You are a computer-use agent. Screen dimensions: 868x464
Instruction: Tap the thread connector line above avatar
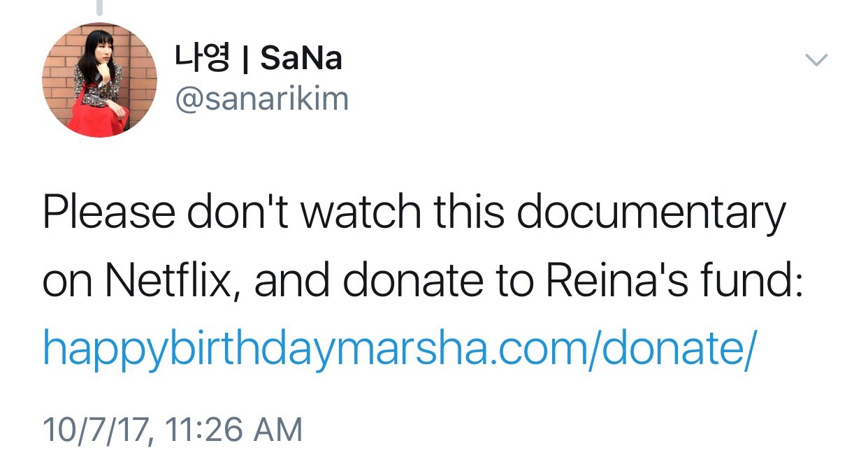(x=100, y=7)
